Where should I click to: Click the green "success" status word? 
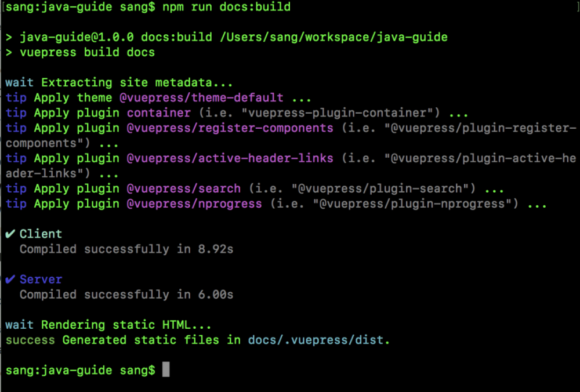click(x=30, y=340)
